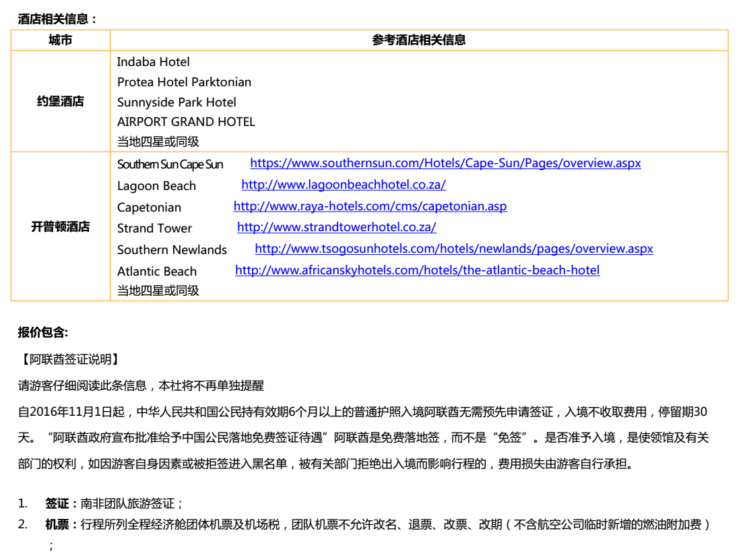Open the Southern Sun Cape Sun overview link

pyautogui.click(x=445, y=163)
